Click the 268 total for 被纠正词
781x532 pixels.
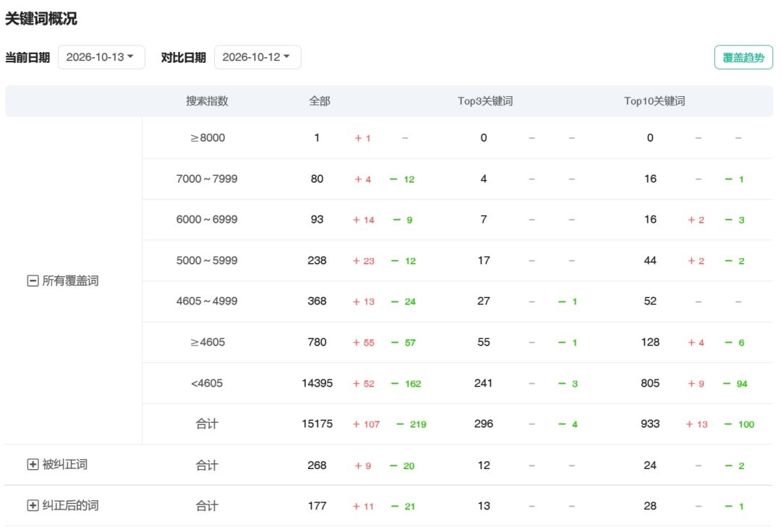[x=317, y=465]
